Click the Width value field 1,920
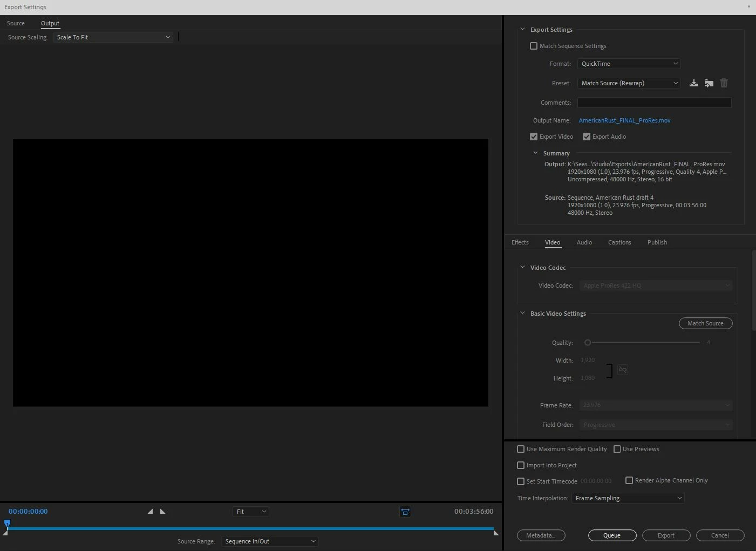The image size is (756, 551). coord(588,360)
